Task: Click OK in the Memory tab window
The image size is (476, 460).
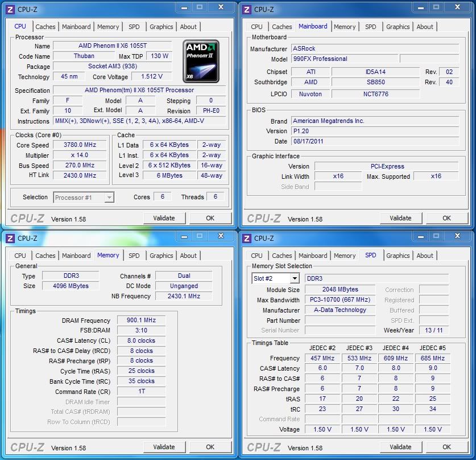Action: [210, 447]
